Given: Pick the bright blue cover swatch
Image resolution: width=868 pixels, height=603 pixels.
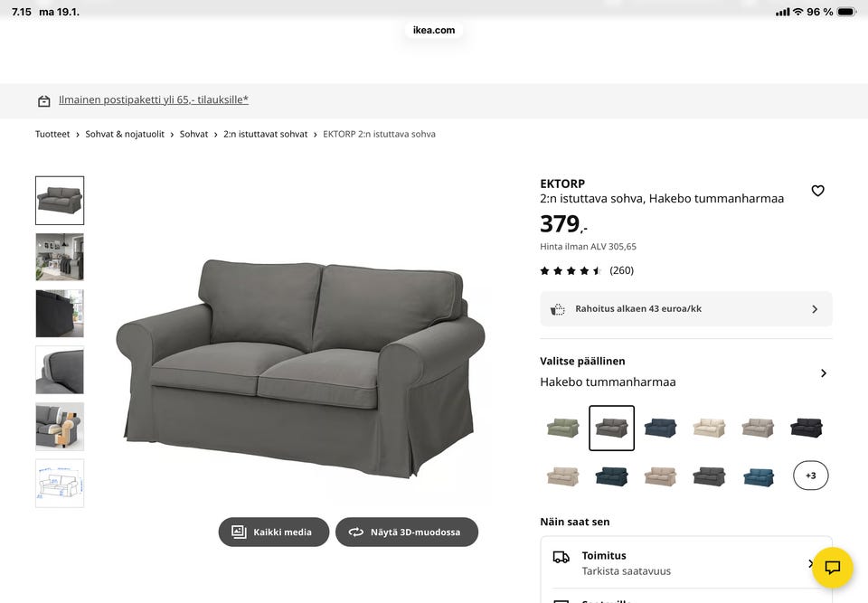Looking at the screenshot, I should pyautogui.click(x=758, y=476).
